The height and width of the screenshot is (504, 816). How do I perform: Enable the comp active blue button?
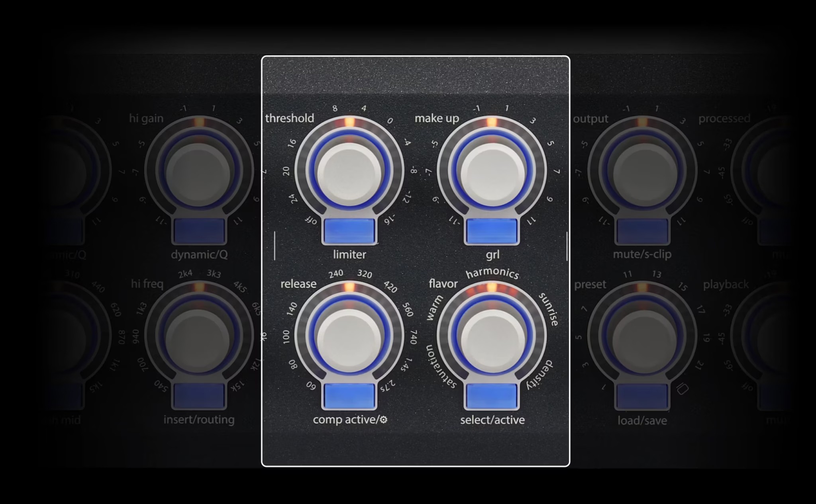click(x=349, y=396)
